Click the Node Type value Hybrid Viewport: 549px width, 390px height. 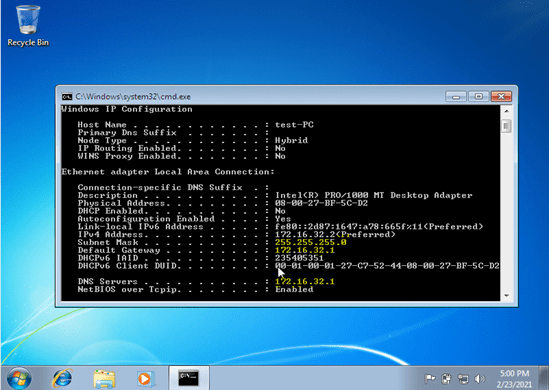291,140
